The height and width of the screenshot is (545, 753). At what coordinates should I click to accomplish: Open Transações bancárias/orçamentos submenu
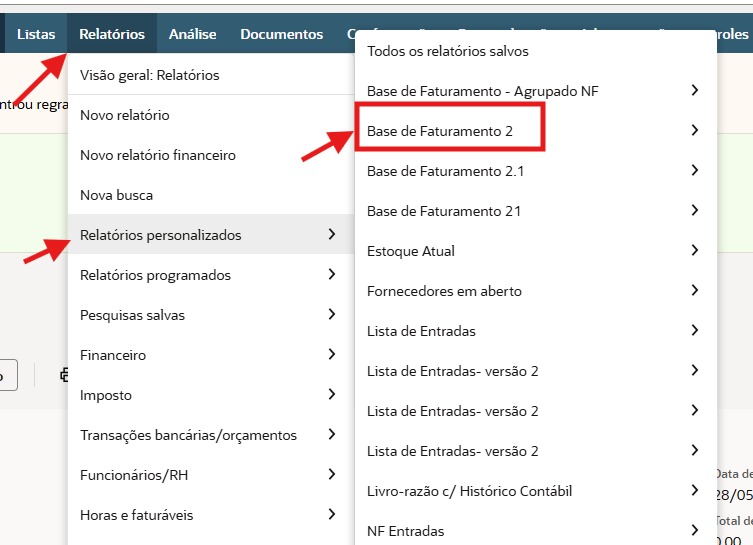(188, 435)
